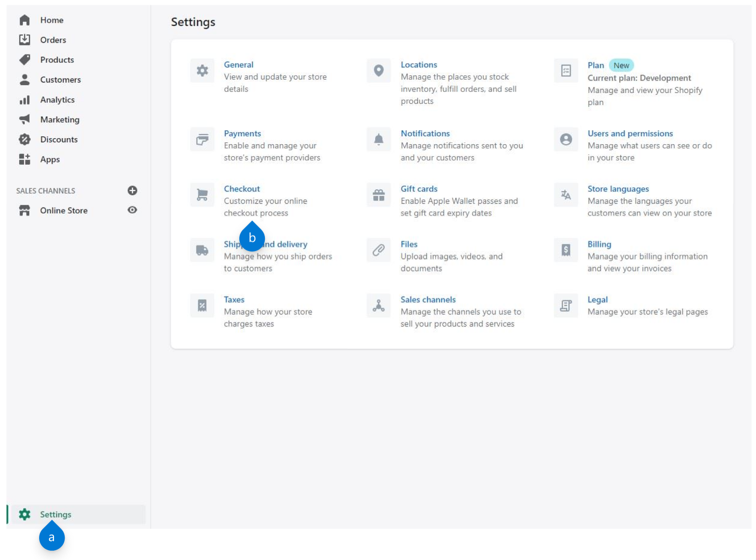This screenshot has height=560, width=756.
Task: Click the Checkout cart icon
Action: 202,195
